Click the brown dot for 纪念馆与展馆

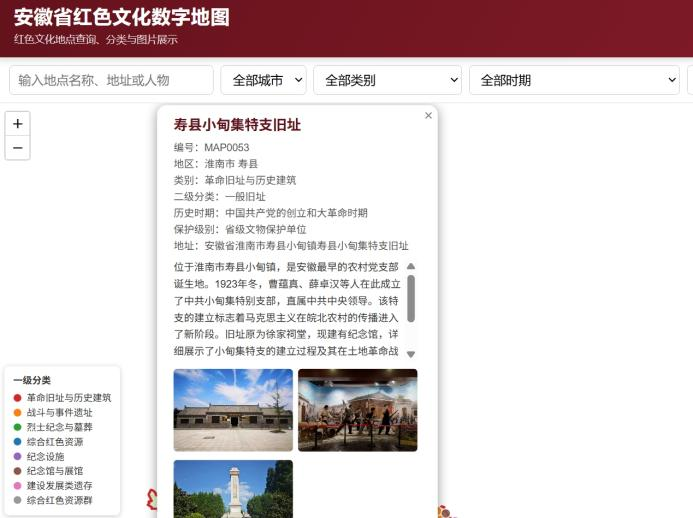[x=18, y=471]
